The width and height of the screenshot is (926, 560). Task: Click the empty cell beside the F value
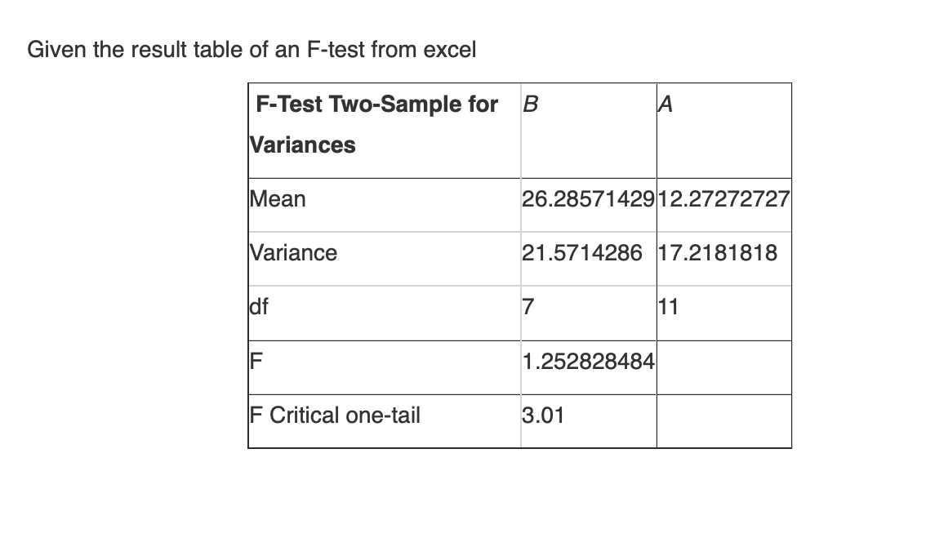(724, 367)
